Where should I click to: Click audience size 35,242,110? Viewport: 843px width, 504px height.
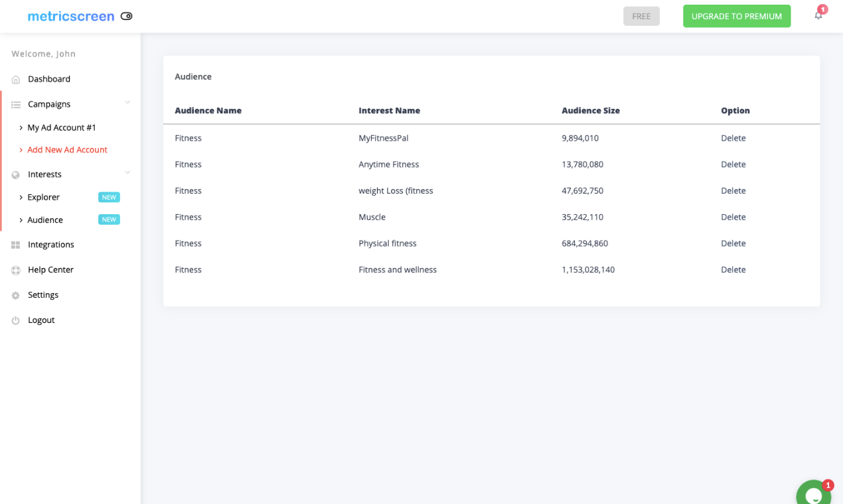583,217
